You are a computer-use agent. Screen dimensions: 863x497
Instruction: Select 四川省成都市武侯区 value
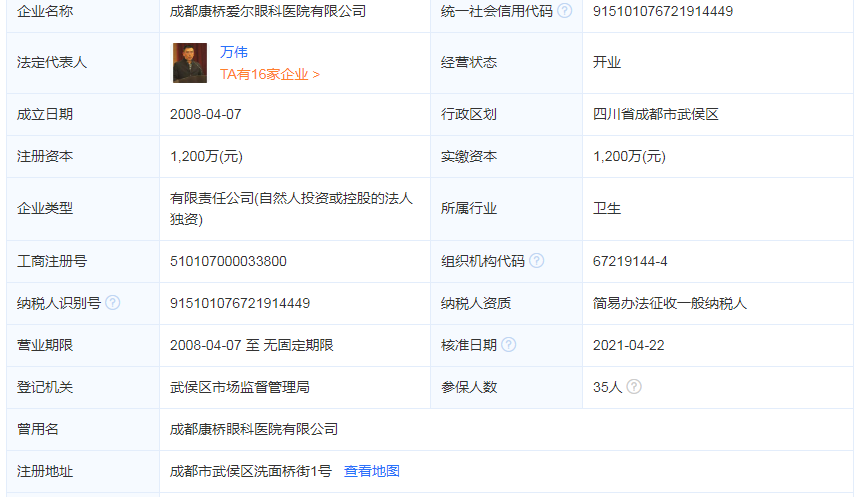656,114
